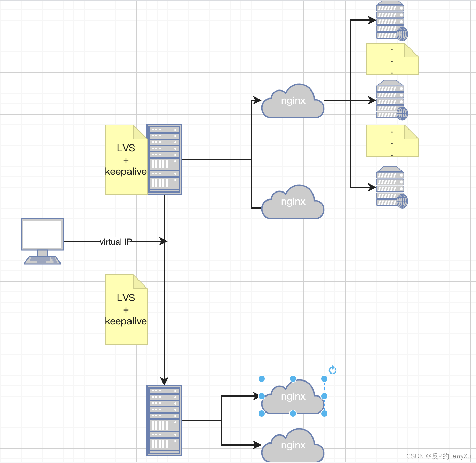
Task: Select the topmost web server with globe
Action: 392,21
